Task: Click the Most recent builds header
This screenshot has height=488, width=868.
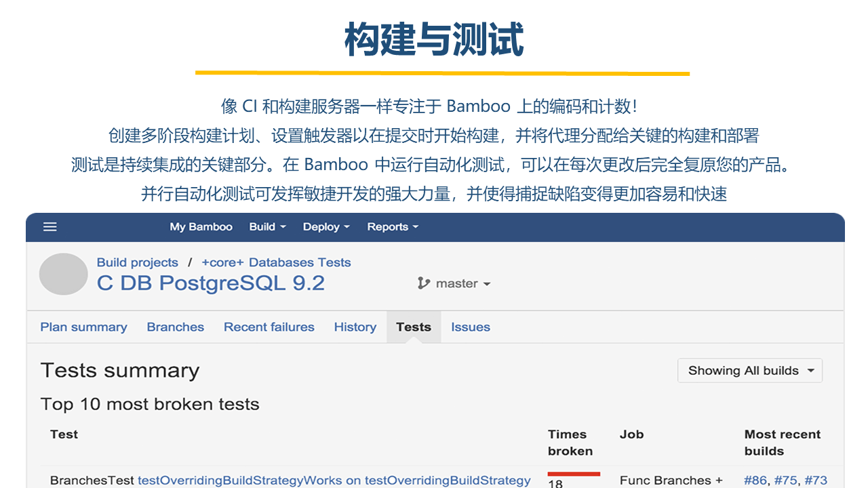Action: (x=783, y=443)
